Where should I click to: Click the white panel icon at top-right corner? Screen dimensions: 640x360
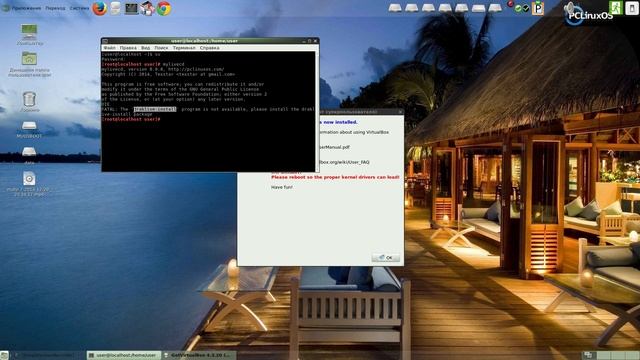(x=632, y=8)
